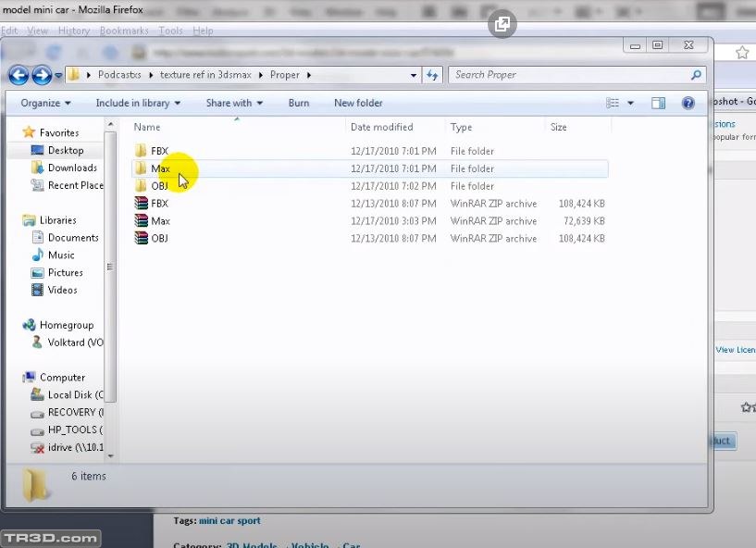Click the New folder button
Viewport: 756px width, 548px height.
(x=358, y=103)
